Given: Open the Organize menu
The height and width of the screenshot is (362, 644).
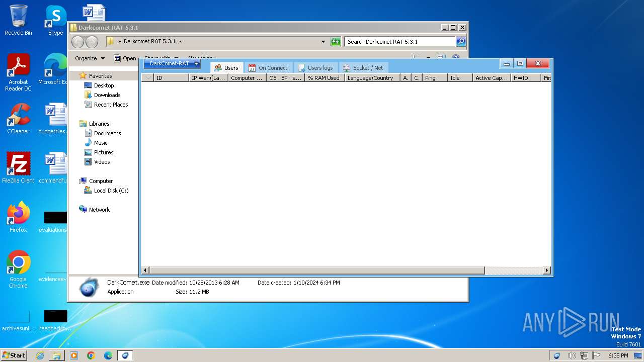Looking at the screenshot, I should point(90,58).
